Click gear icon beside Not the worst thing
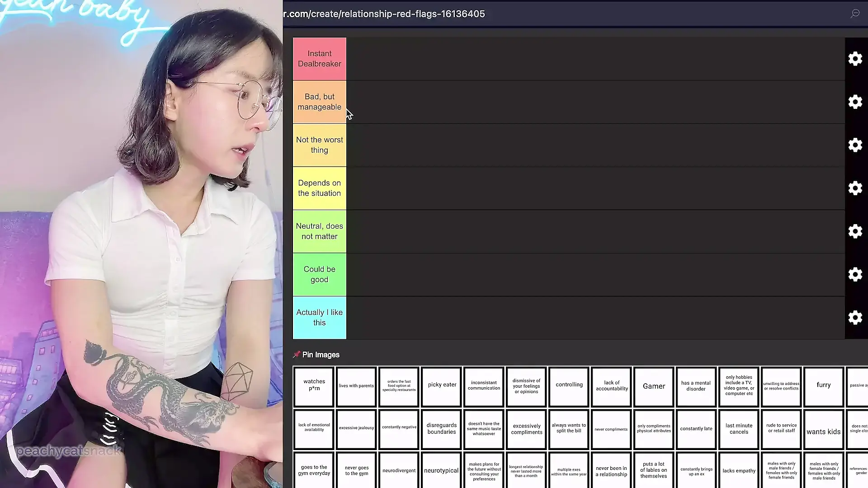Viewport: 868px width, 488px height. (855, 145)
